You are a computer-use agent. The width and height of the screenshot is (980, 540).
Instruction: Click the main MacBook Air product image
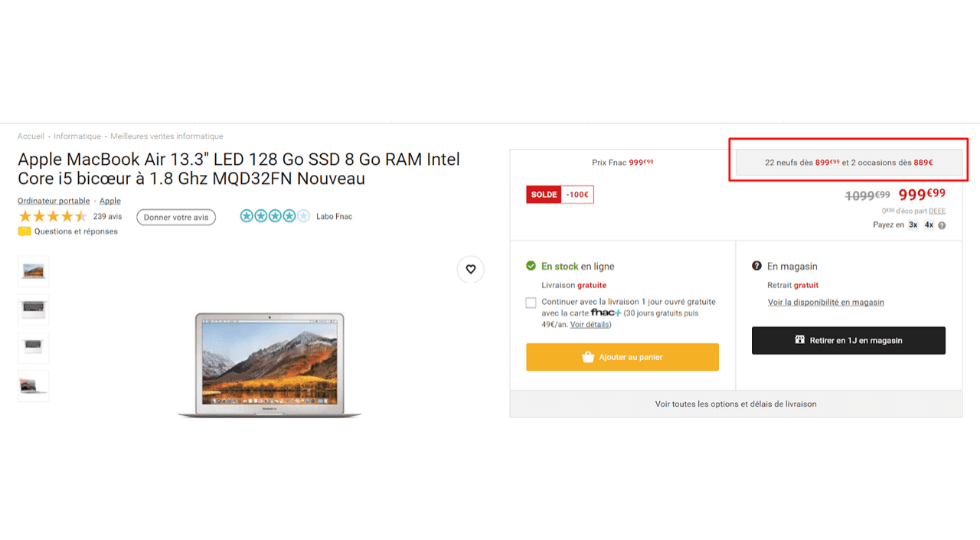pos(269,364)
